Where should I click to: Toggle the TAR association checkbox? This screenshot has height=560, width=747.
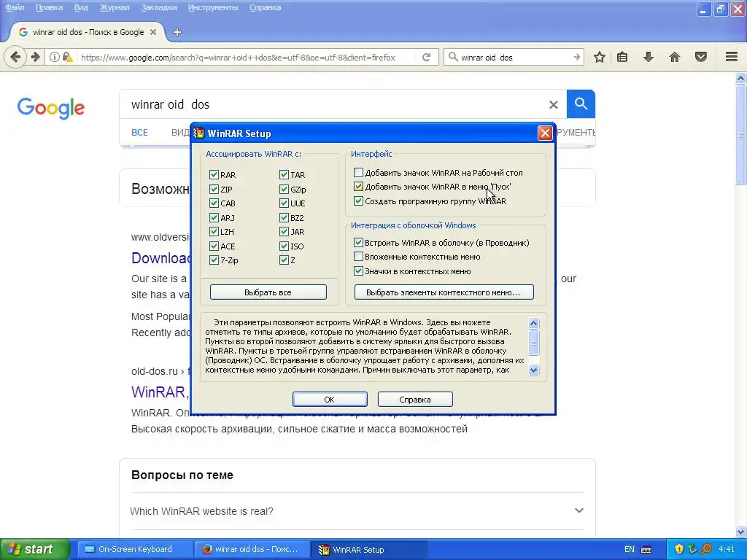tap(284, 175)
